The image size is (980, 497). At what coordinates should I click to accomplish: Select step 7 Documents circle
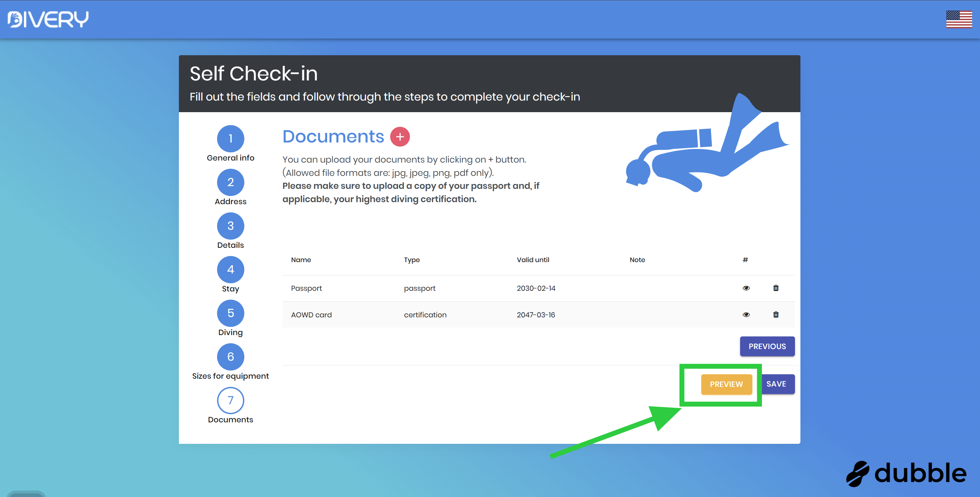pos(231,400)
